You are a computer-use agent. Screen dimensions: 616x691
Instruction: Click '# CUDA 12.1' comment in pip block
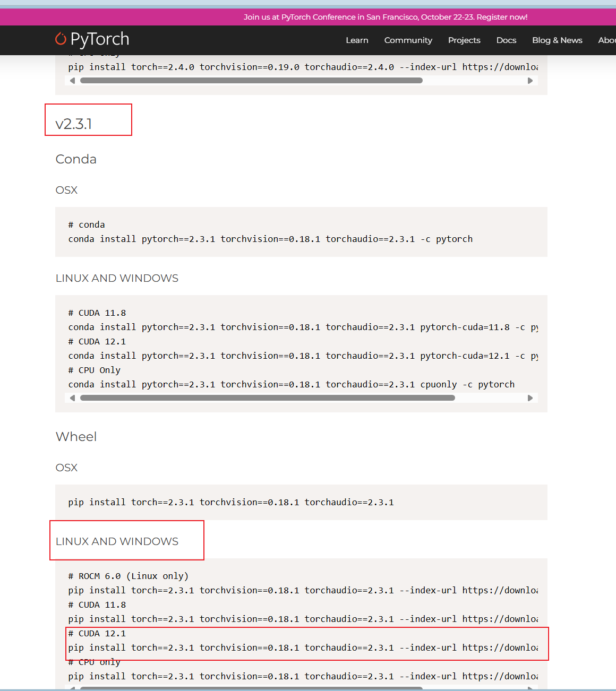tap(97, 633)
